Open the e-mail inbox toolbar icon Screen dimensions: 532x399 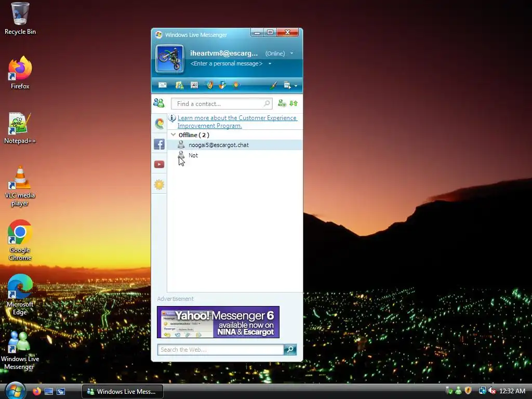click(163, 85)
